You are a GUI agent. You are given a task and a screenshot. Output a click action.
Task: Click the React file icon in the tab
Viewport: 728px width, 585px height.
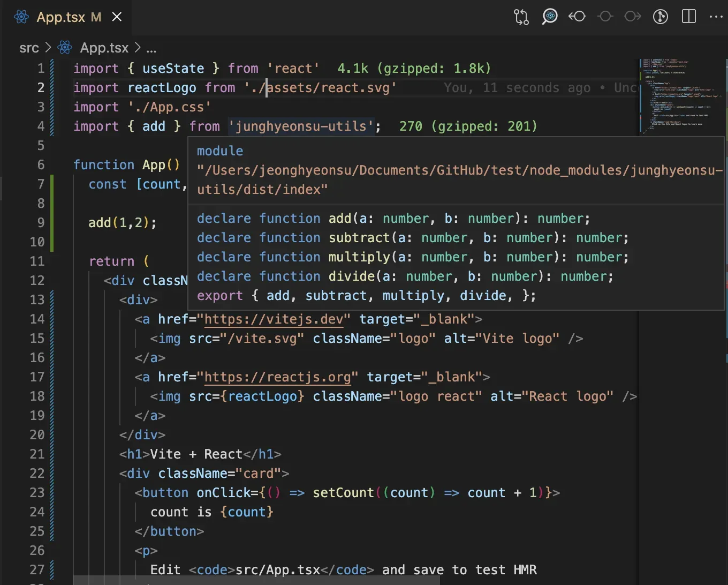click(21, 17)
